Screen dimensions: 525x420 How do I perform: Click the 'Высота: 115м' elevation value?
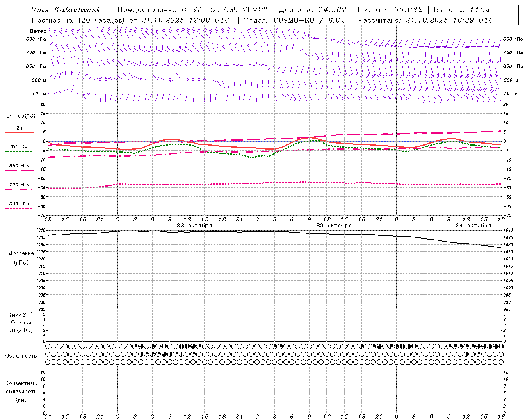(x=462, y=10)
